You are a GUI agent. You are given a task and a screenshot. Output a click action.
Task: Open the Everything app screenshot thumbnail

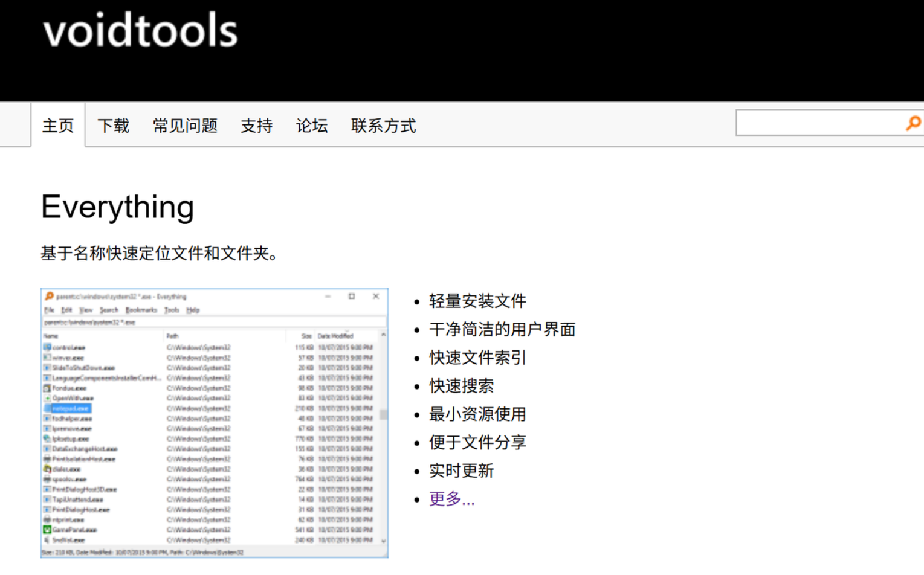[x=215, y=423]
